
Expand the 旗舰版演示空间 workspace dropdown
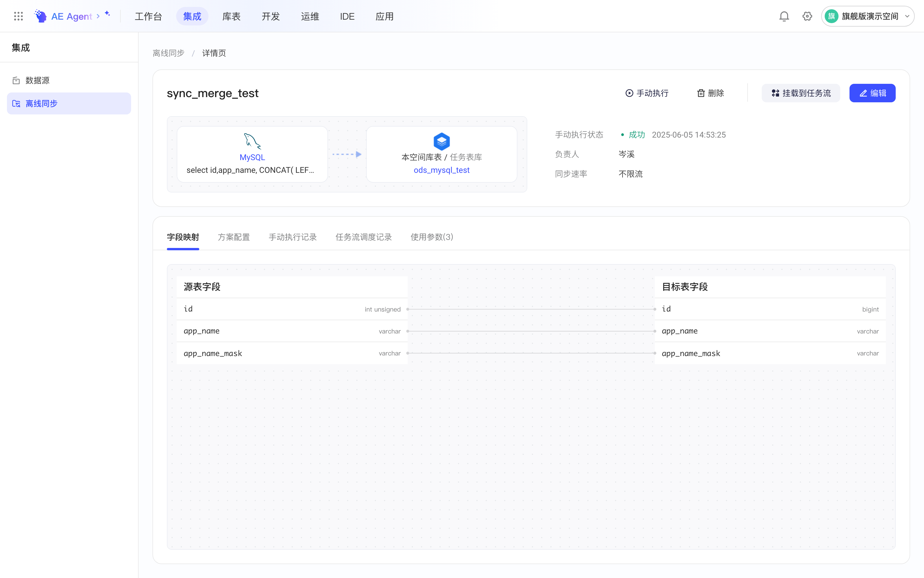907,16
